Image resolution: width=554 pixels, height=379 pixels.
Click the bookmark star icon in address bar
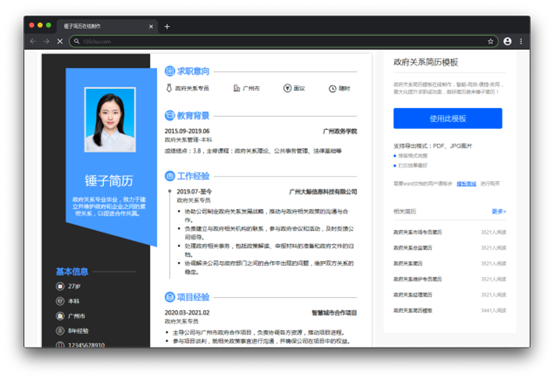tap(490, 41)
